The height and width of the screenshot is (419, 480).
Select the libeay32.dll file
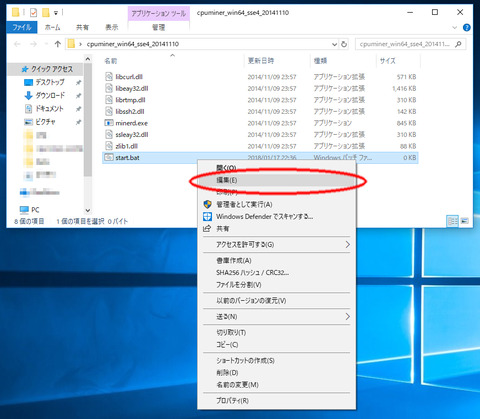pos(132,88)
